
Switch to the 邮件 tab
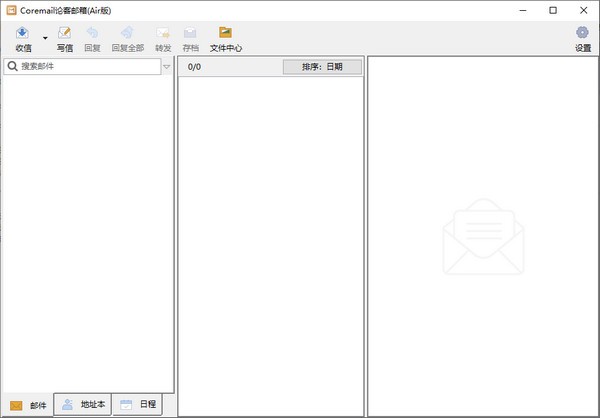tap(28, 405)
